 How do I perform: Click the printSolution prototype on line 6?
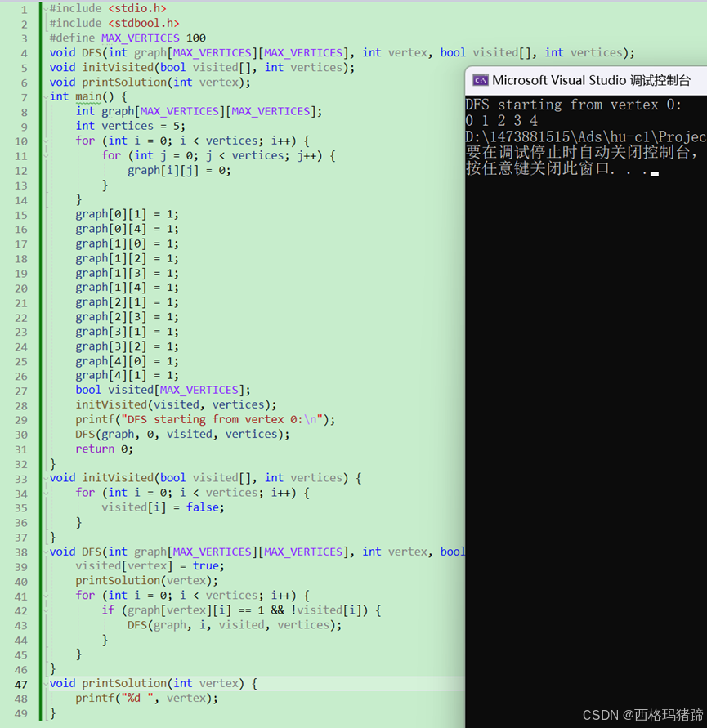point(150,83)
